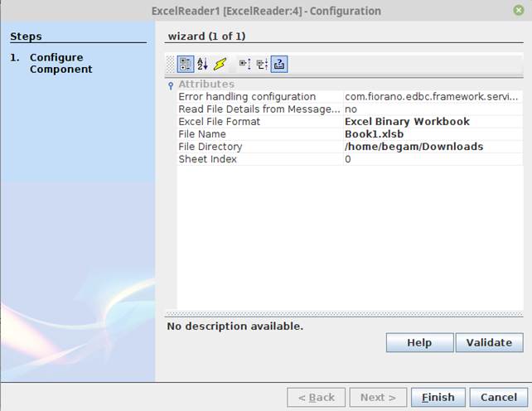The height and width of the screenshot is (411, 532).
Task: Click the Help button
Action: [x=419, y=342]
